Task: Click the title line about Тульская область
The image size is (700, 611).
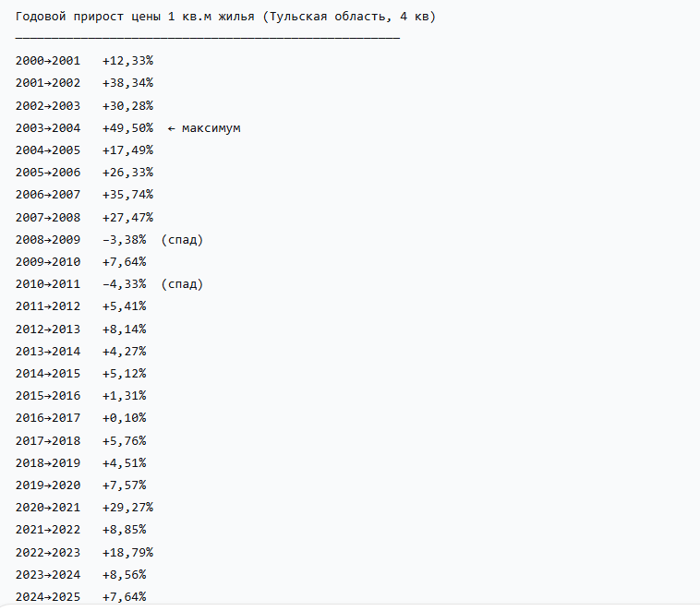Action: coord(225,18)
